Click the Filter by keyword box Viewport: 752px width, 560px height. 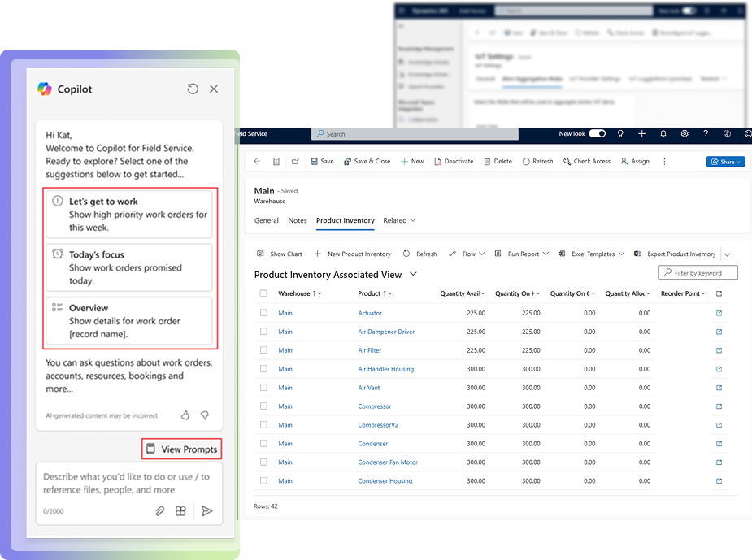(x=698, y=273)
